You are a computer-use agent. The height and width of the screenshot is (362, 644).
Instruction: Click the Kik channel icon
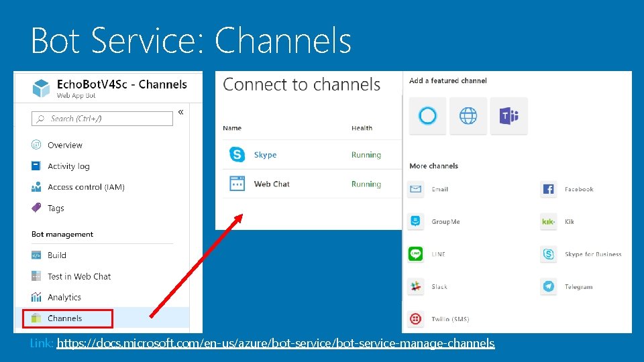[x=548, y=221]
